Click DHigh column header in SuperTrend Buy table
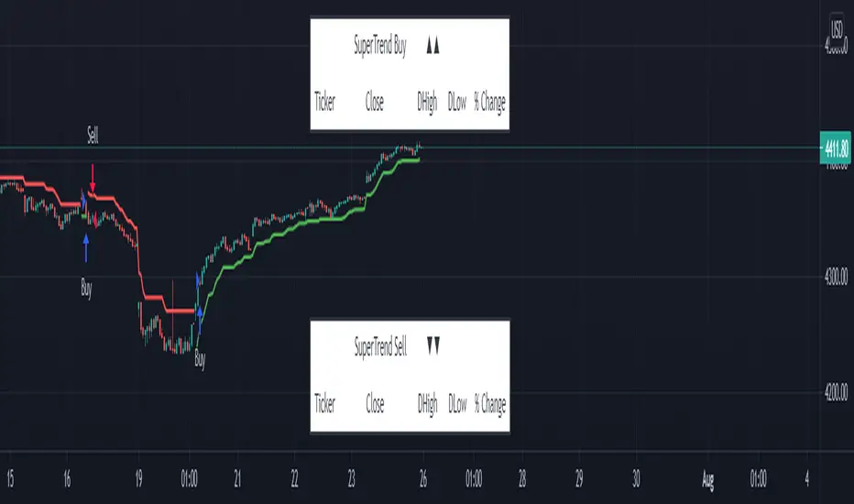 click(x=427, y=103)
